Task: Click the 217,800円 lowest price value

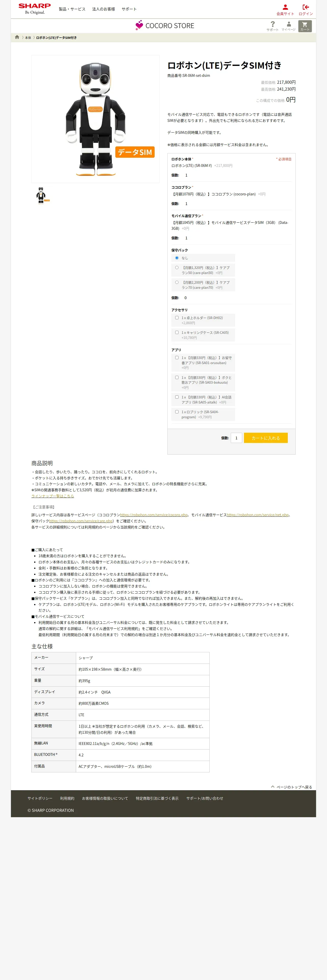Action: coord(286,82)
